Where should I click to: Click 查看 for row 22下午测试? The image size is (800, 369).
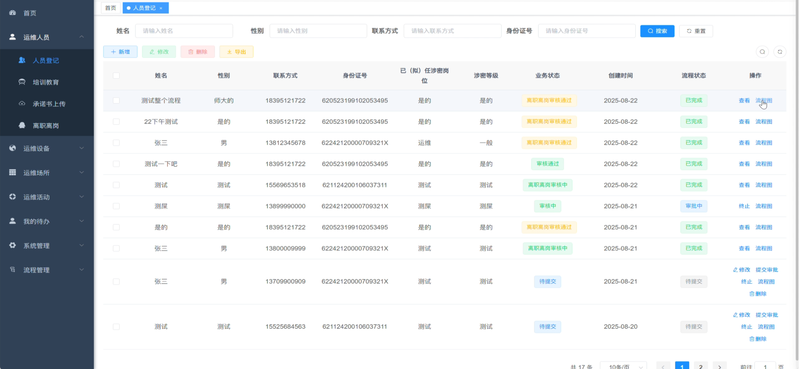pos(744,122)
